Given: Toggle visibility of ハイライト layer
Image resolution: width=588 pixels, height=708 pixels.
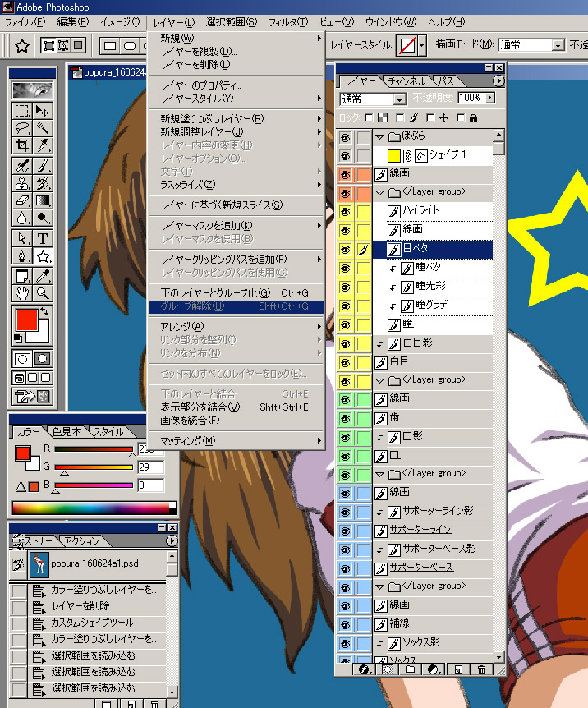Looking at the screenshot, I should [x=346, y=212].
